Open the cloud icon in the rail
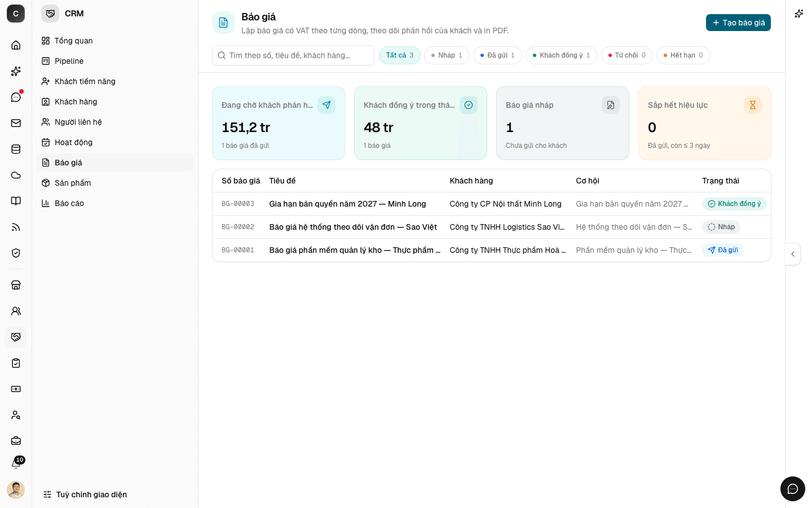Viewport: 812px width, 508px height. [x=16, y=175]
